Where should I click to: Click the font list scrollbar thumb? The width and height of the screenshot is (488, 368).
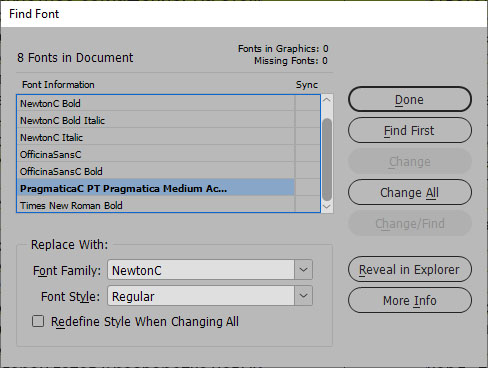coord(327,159)
